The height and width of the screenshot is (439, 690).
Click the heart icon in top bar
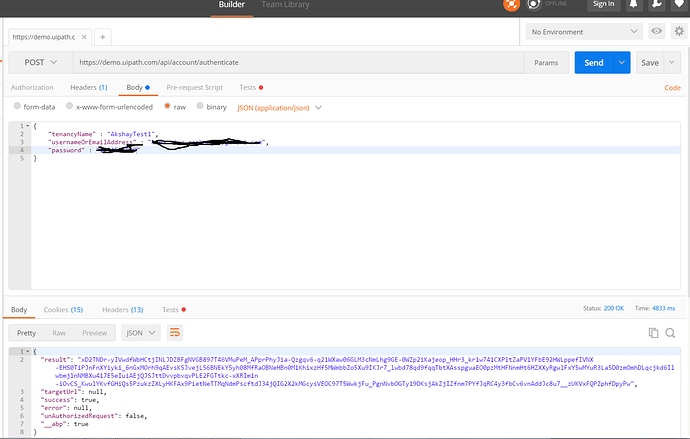coord(679,4)
